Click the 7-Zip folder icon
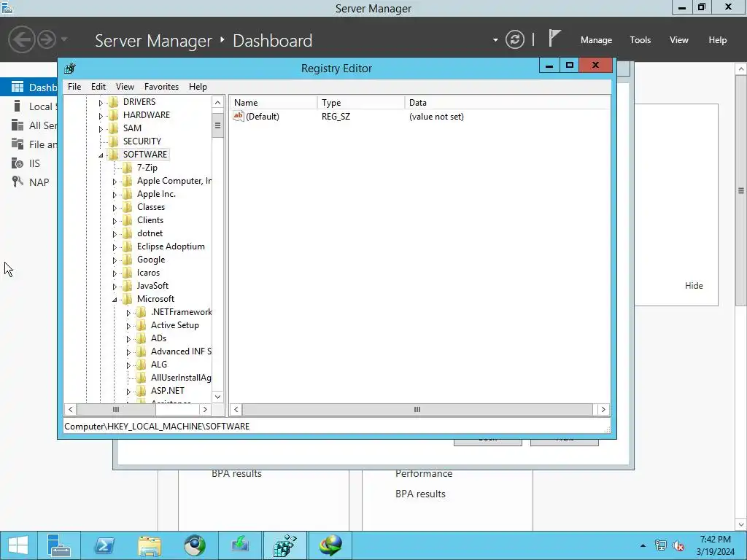This screenshot has width=747, height=560. [127, 168]
